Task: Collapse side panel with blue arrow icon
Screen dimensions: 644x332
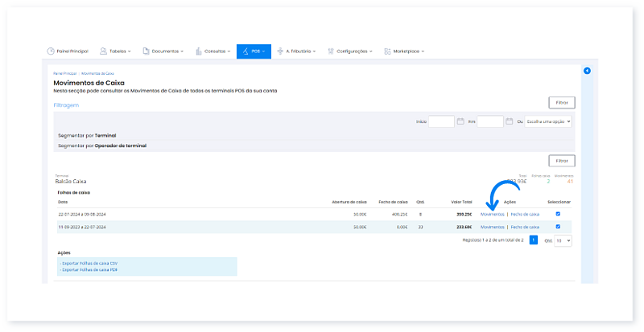Action: [587, 72]
